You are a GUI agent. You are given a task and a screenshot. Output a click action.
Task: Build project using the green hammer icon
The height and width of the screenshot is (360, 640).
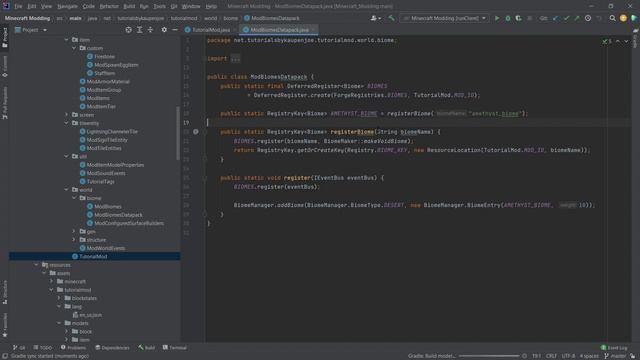coord(391,18)
